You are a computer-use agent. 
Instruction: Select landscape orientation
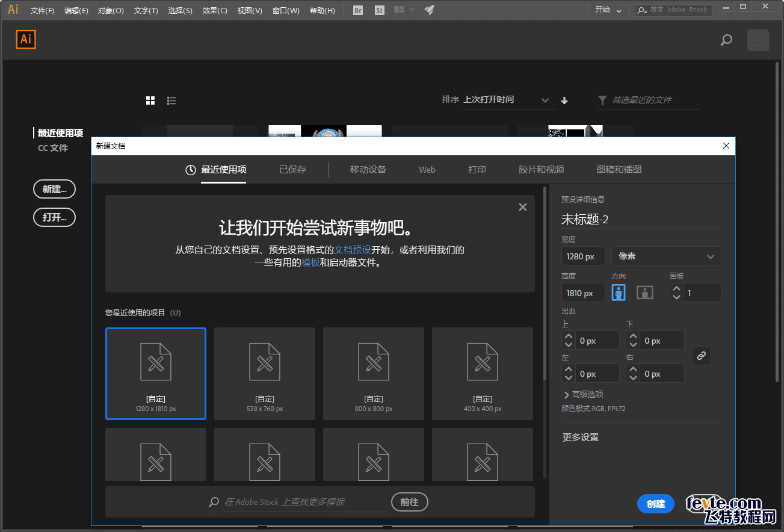click(645, 292)
